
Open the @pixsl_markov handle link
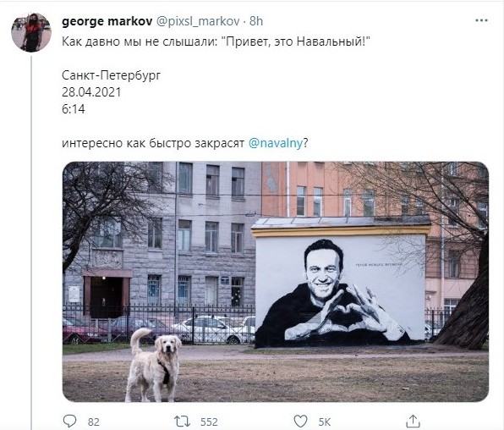(x=198, y=21)
